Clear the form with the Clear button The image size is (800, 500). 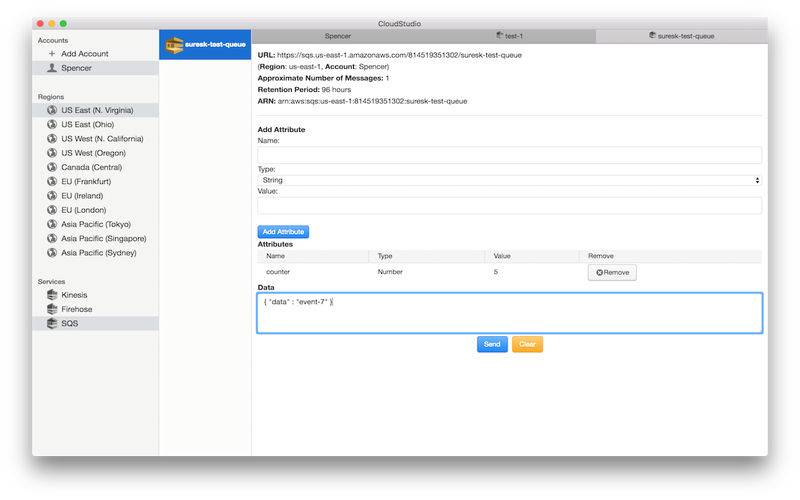[527, 344]
